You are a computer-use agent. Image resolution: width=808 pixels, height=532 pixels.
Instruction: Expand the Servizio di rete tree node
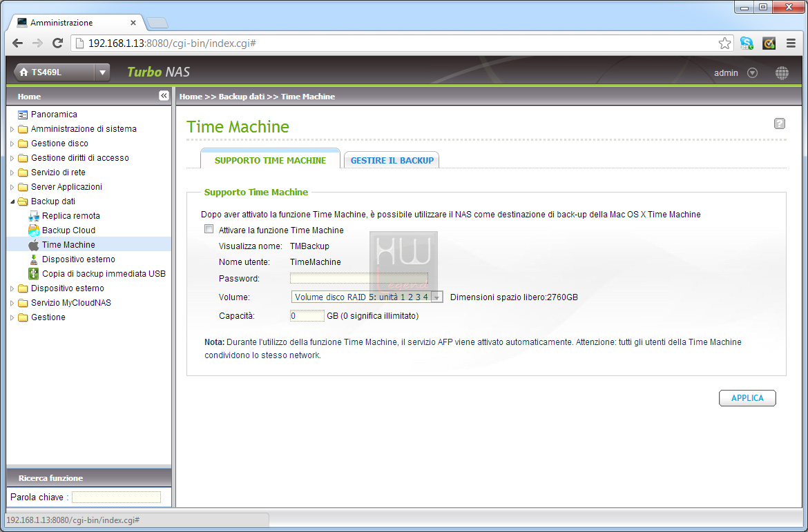[x=12, y=173]
